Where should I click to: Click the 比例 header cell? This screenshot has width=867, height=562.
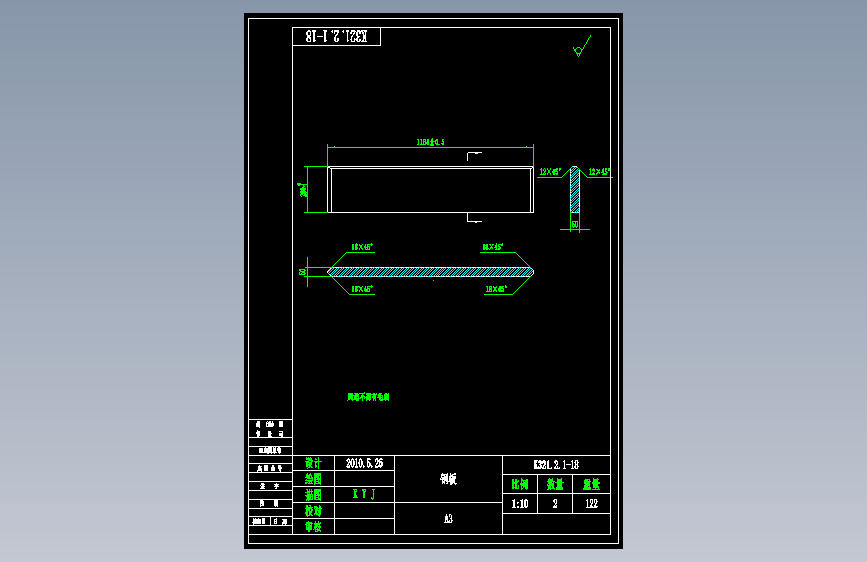click(x=520, y=485)
